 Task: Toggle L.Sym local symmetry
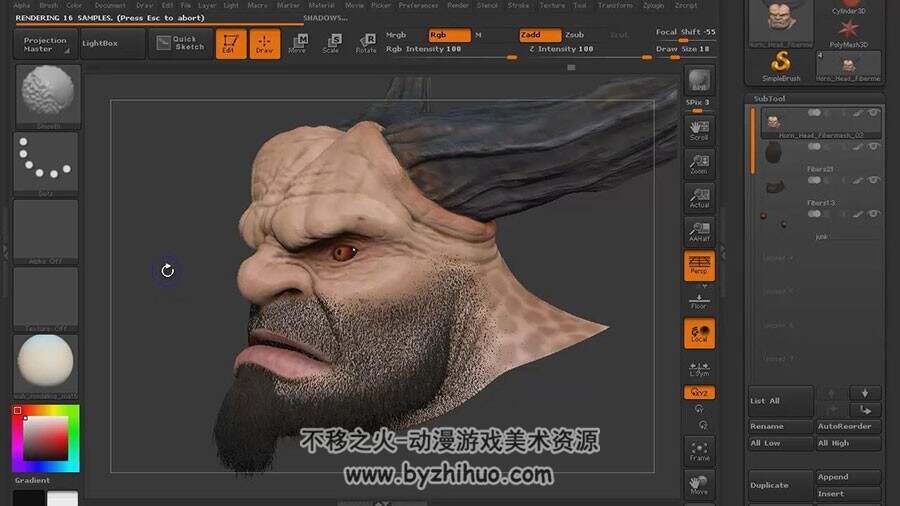point(699,369)
